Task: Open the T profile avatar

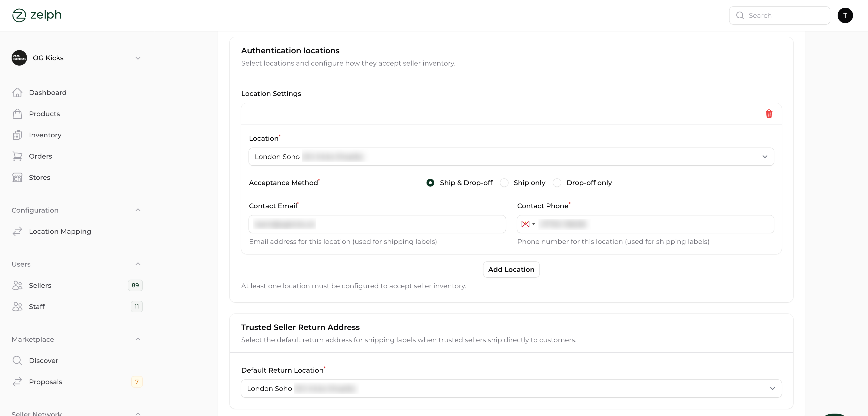Action: click(x=845, y=15)
